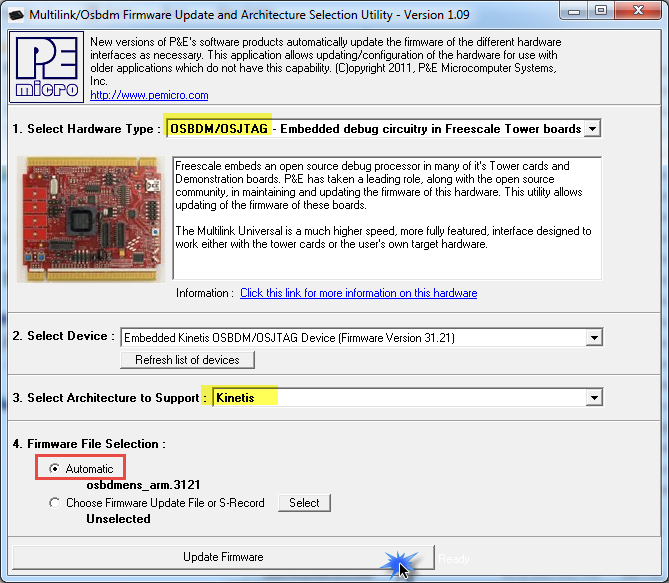Viewport: 669px width, 583px height.
Task: Click the Select firmware file button
Action: click(304, 503)
